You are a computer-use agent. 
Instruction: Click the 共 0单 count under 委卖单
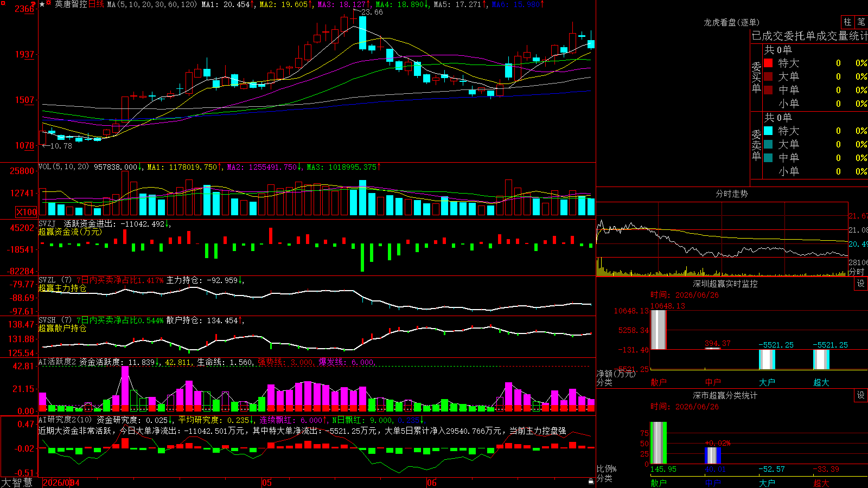778,118
